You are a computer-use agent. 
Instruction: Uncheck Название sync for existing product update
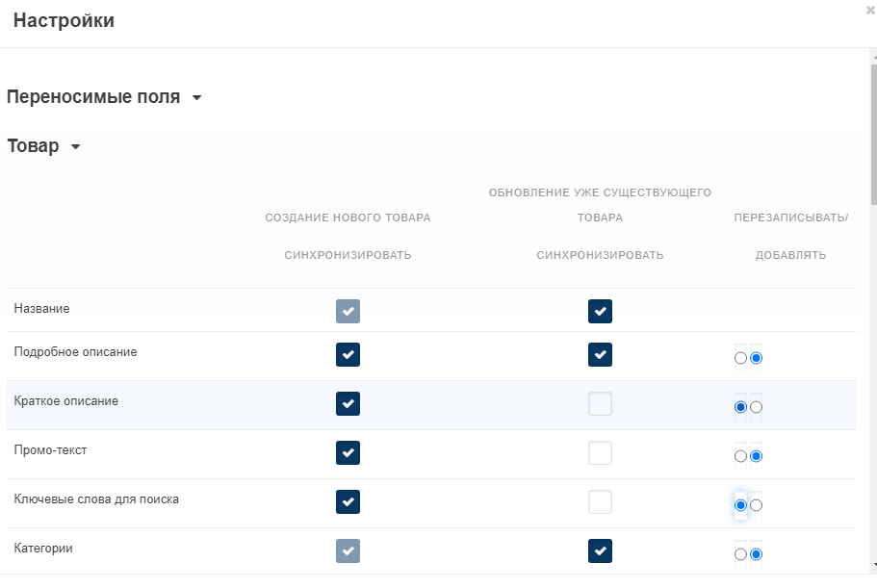pos(600,311)
